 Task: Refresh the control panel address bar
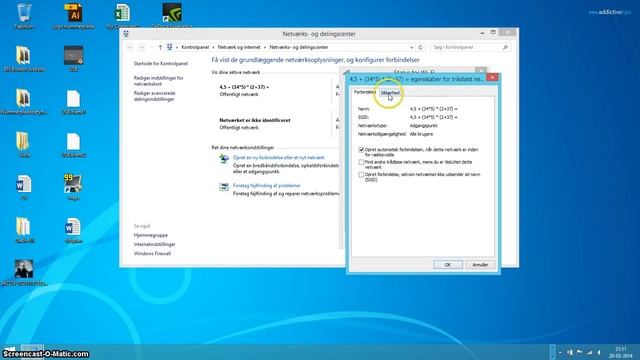click(x=420, y=47)
